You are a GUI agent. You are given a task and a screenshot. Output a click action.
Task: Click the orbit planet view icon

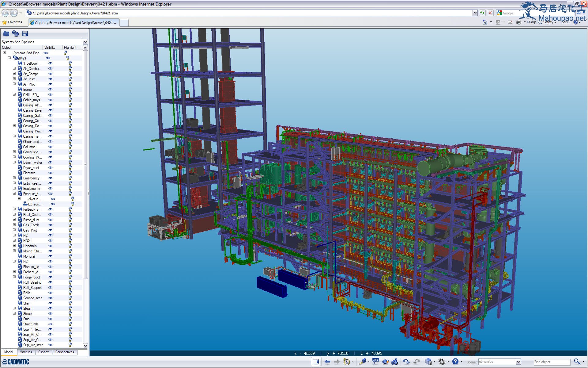pyautogui.click(x=385, y=362)
